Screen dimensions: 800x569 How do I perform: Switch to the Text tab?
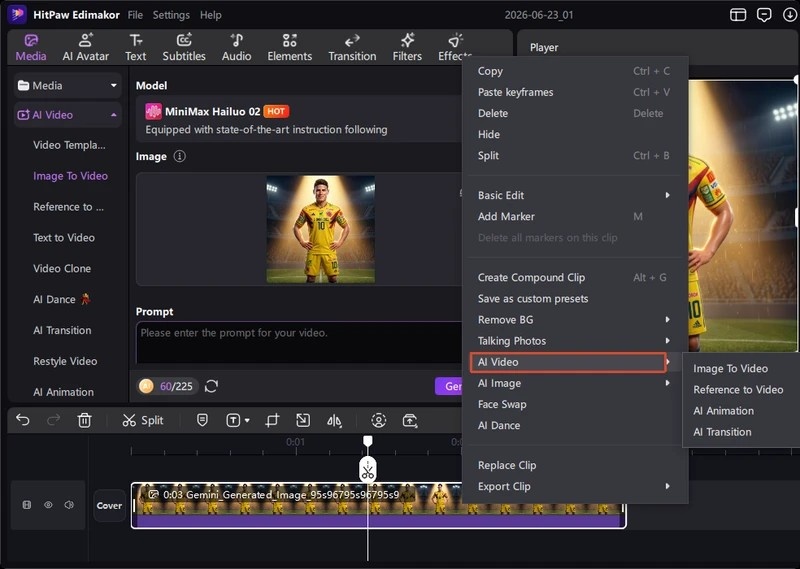(x=136, y=47)
